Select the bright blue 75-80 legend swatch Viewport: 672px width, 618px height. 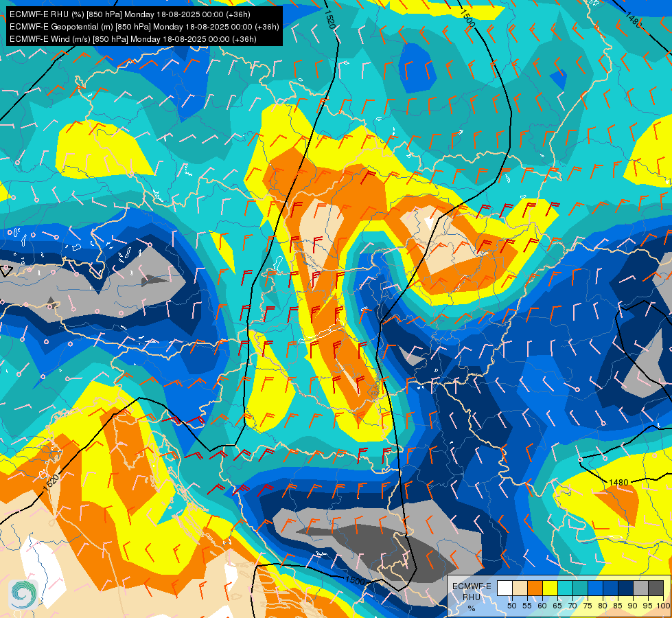click(595, 588)
